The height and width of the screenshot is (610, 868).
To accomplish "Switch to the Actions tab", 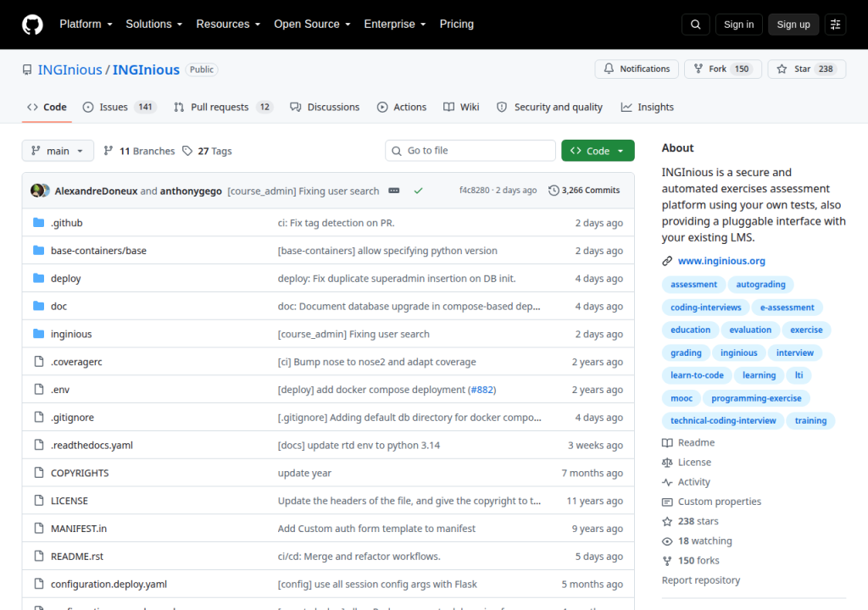I will [x=402, y=107].
